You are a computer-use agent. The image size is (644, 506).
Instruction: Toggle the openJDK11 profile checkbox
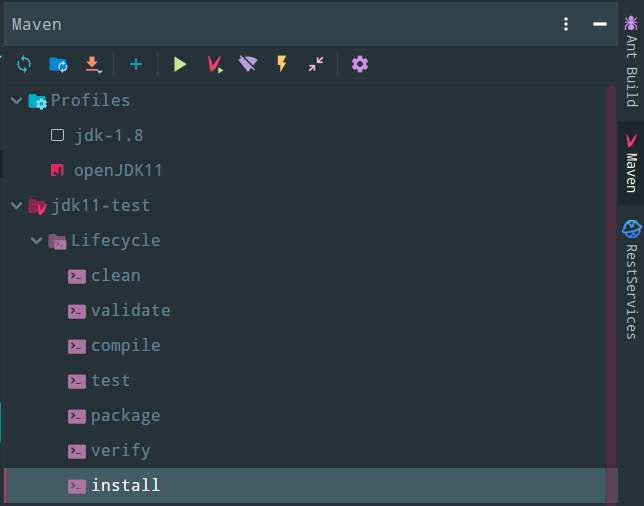pyautogui.click(x=57, y=170)
